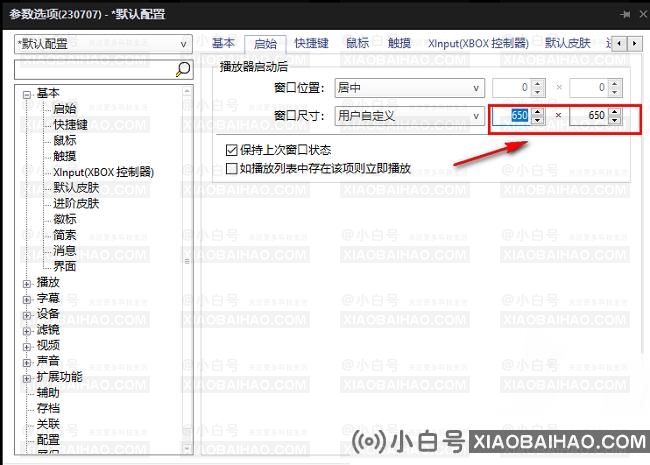This screenshot has height=465, width=650.
Task: Select XInput(XBOX 控制器) tree item
Action: (104, 172)
